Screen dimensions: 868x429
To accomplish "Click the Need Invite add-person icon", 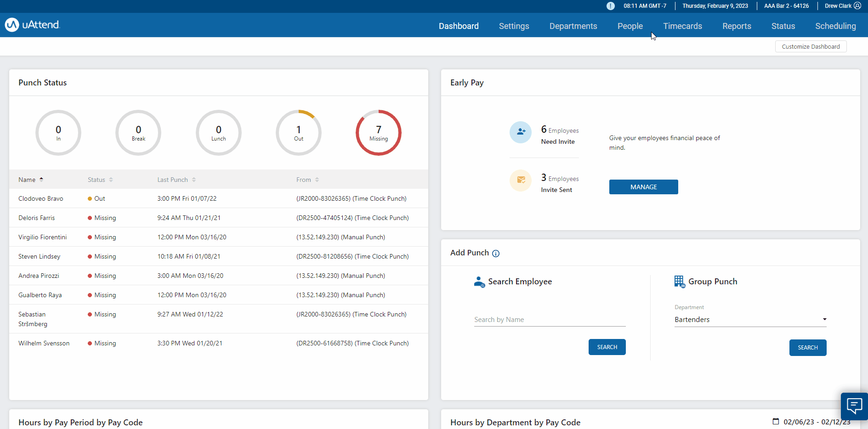I will (521, 132).
